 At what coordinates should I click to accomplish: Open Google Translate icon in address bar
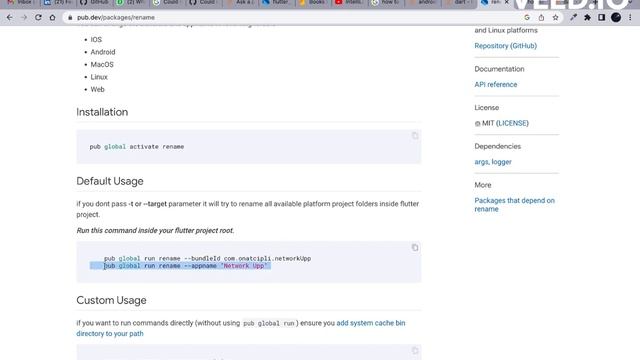[x=527, y=18]
